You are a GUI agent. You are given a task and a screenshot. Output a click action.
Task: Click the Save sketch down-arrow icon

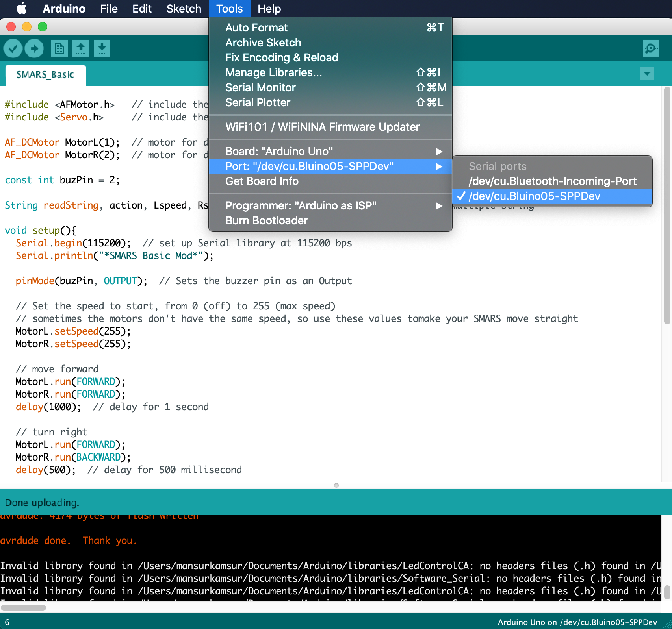pos(102,48)
